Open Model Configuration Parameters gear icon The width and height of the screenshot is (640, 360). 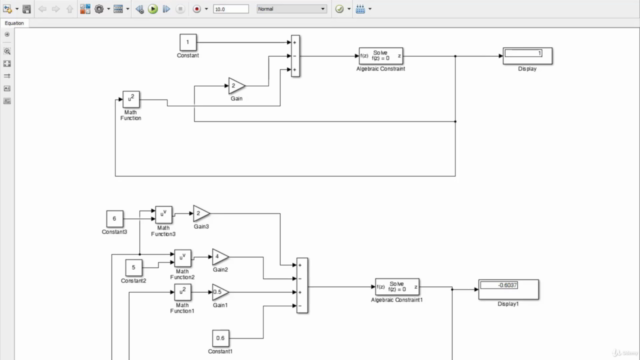click(x=99, y=9)
